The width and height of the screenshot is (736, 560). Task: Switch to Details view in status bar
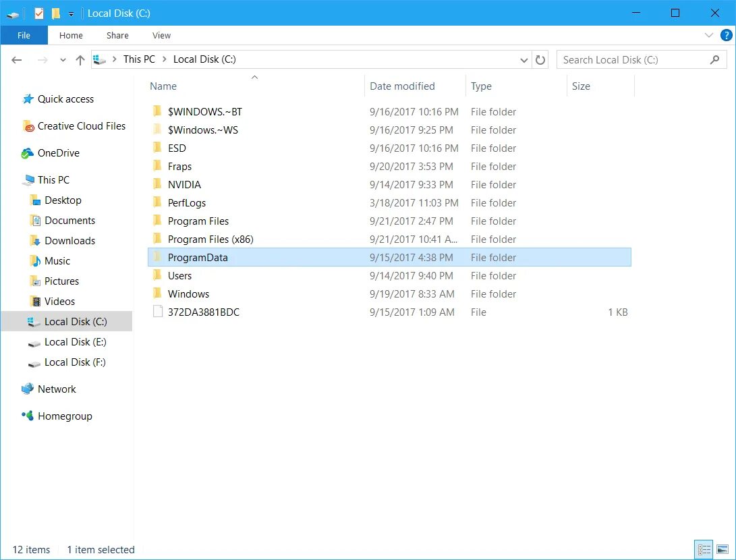click(x=704, y=550)
